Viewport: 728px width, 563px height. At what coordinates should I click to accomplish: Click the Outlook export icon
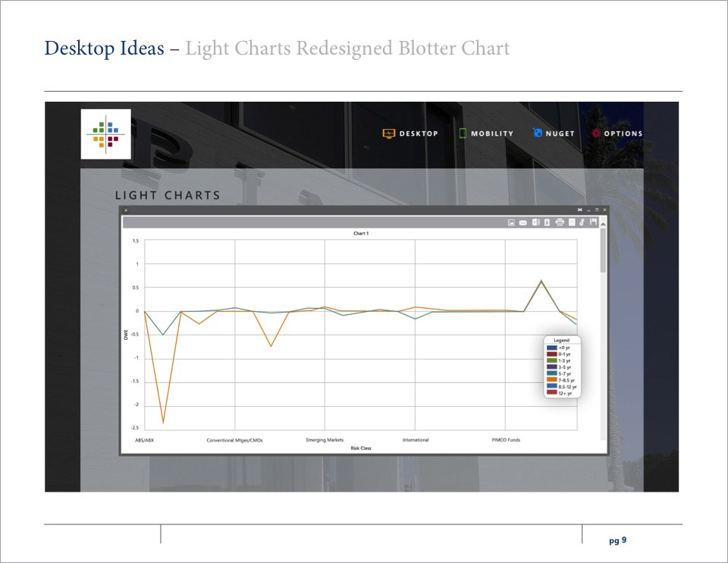coord(535,222)
